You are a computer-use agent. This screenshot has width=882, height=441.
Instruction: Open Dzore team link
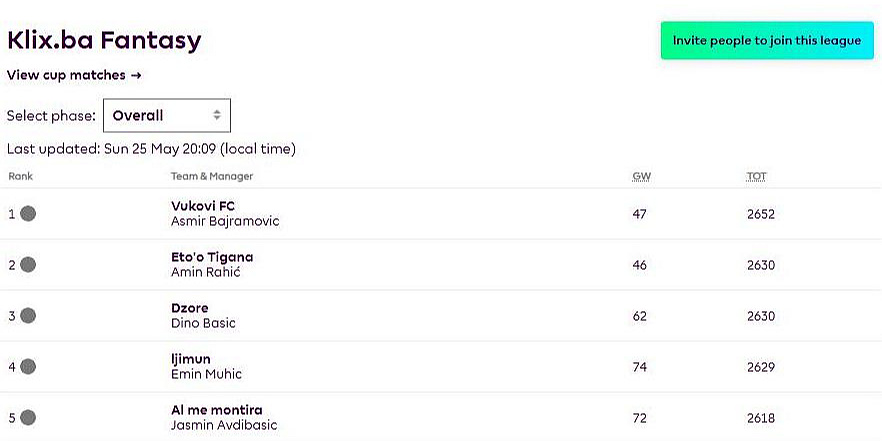(x=190, y=308)
